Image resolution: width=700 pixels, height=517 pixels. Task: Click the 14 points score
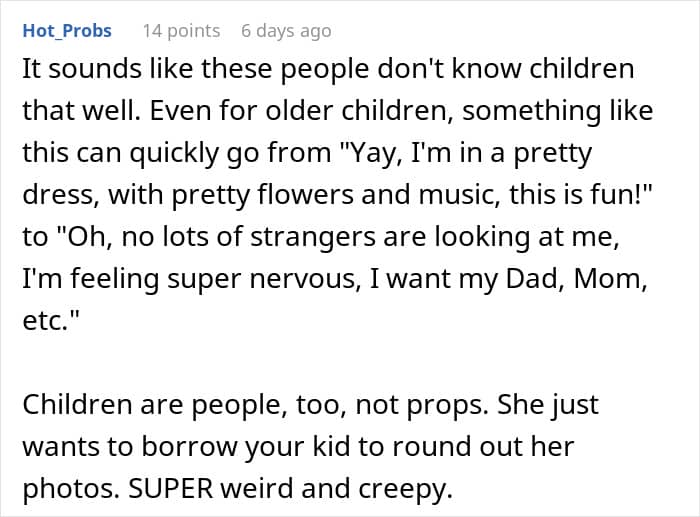[181, 31]
